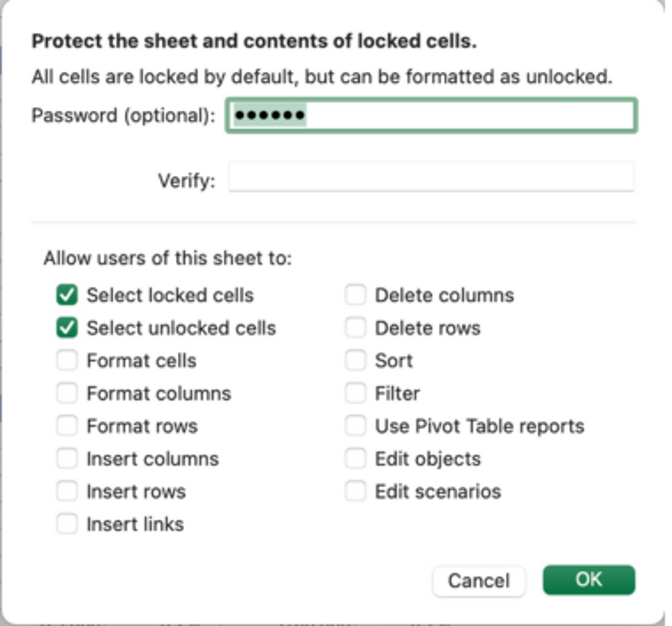Click the Password (optional) field
Screen dimensions: 672x626
click(x=431, y=116)
